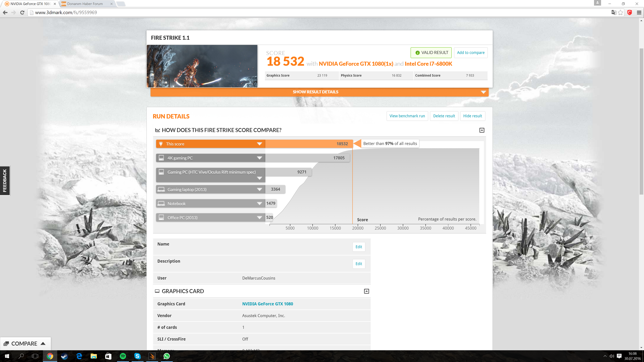Expand the Office PC (2013) dropdown
The height and width of the screenshot is (362, 644).
point(259,218)
